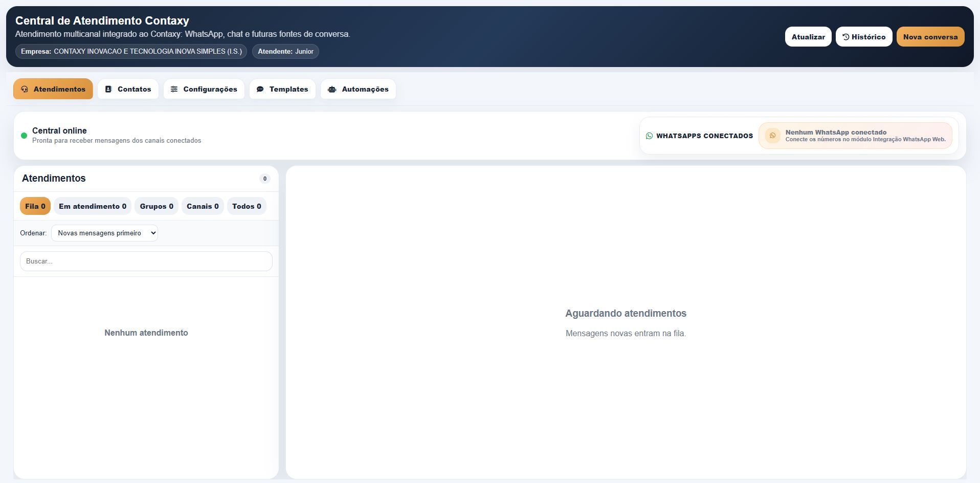Select the Grupos 0 filter
The width and height of the screenshot is (980, 483).
pos(157,206)
